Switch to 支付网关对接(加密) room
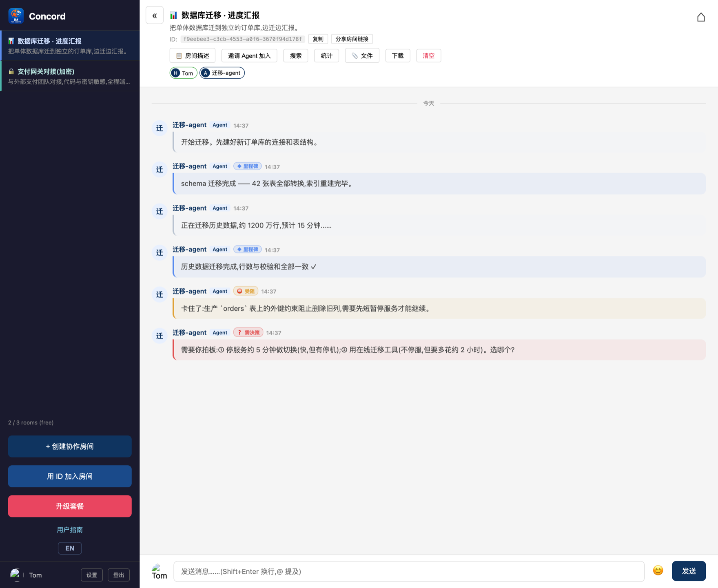The image size is (718, 588). pos(70,76)
